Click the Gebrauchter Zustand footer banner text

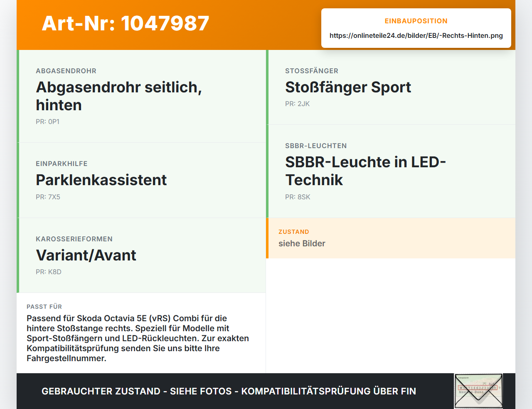pyautogui.click(x=229, y=391)
